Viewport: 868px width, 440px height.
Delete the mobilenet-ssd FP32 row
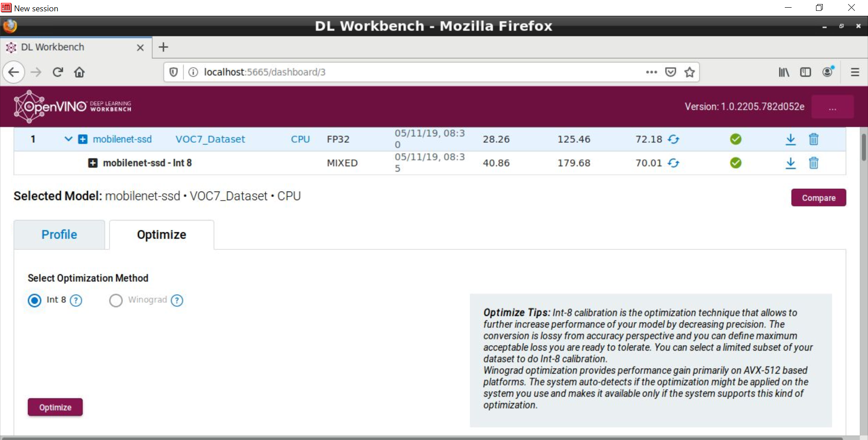813,139
